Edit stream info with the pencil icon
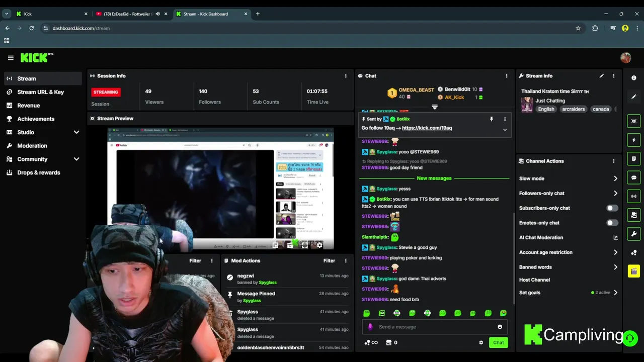 (x=601, y=76)
